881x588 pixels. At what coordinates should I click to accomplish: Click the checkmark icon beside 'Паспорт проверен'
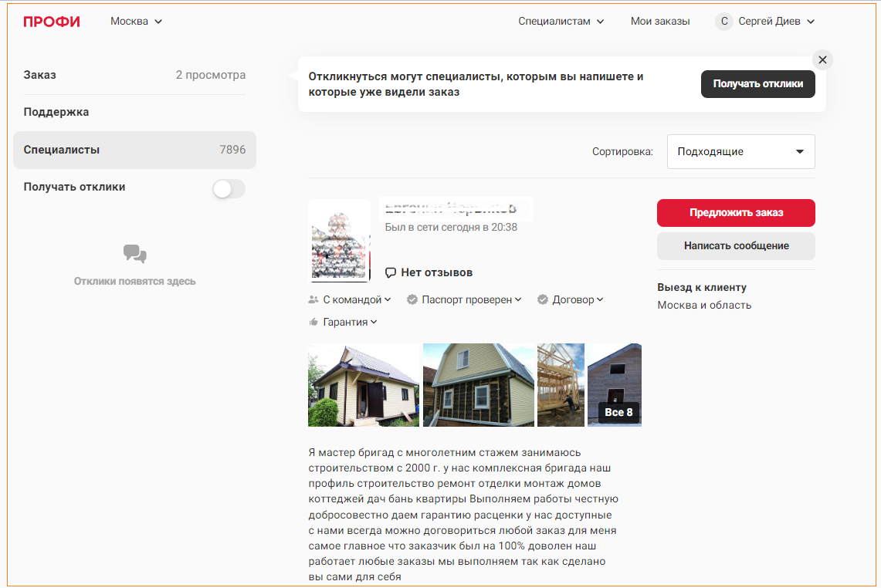coord(412,300)
